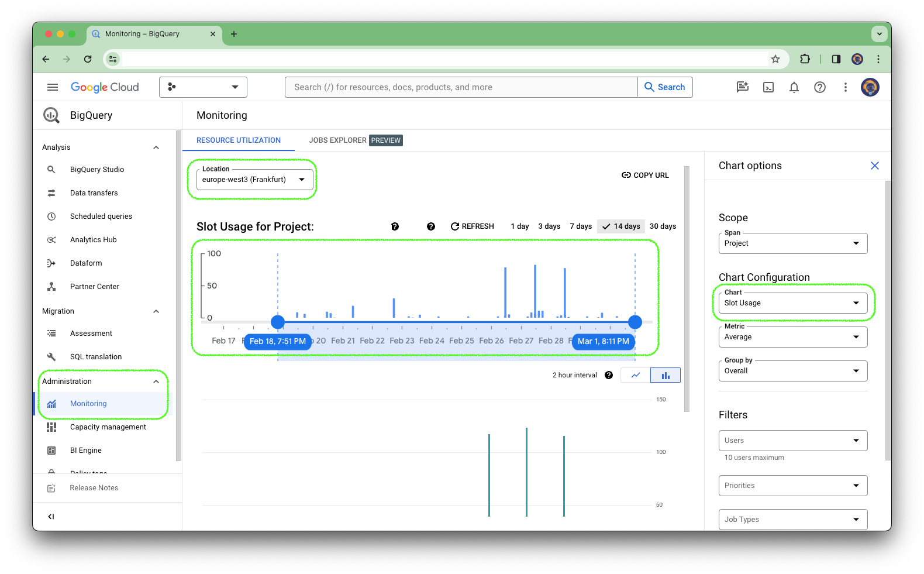Open Cloud Shell terminal icon
The width and height of the screenshot is (924, 574).
768,87
